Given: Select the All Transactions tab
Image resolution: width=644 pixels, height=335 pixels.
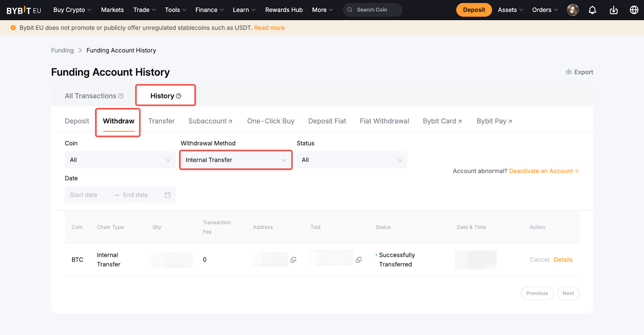Looking at the screenshot, I should coord(91,96).
